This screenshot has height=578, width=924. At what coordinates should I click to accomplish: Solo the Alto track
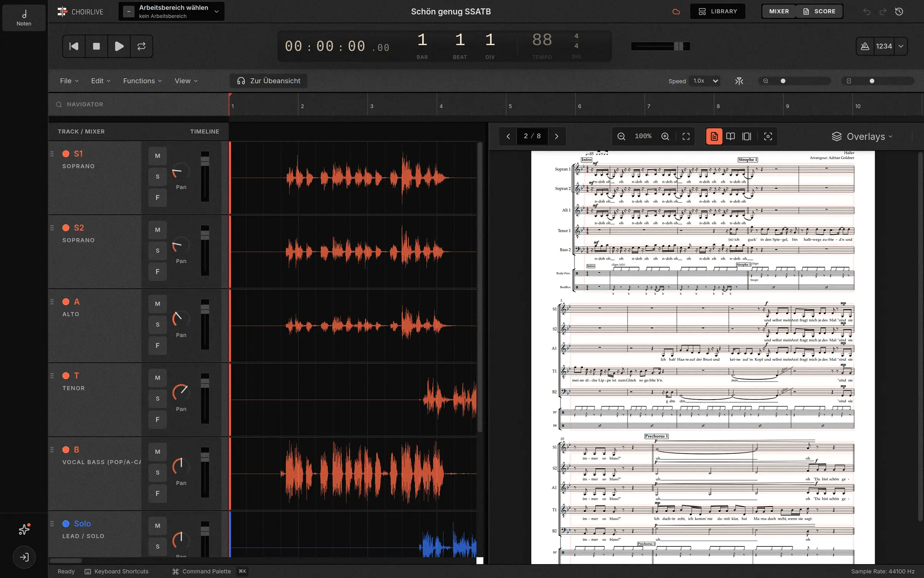click(157, 324)
